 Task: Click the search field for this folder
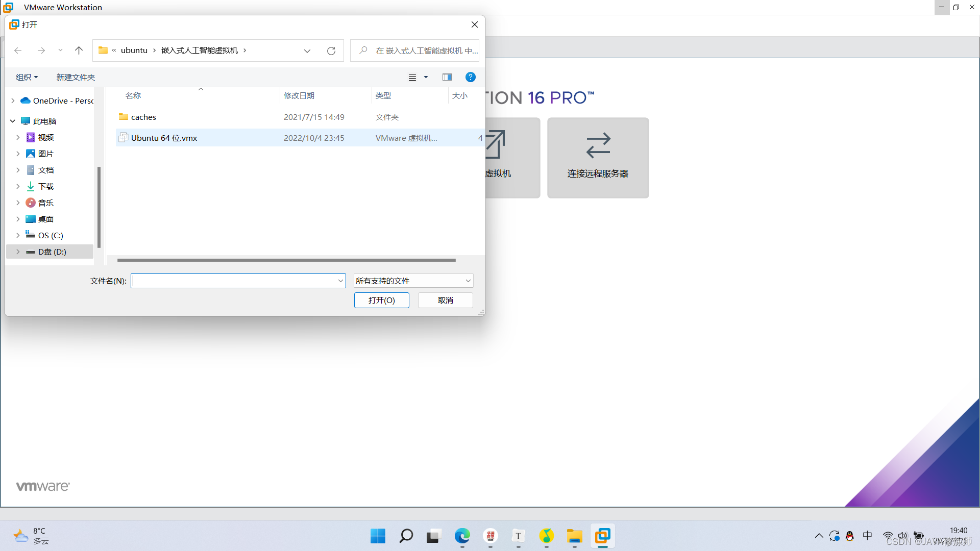pyautogui.click(x=415, y=51)
